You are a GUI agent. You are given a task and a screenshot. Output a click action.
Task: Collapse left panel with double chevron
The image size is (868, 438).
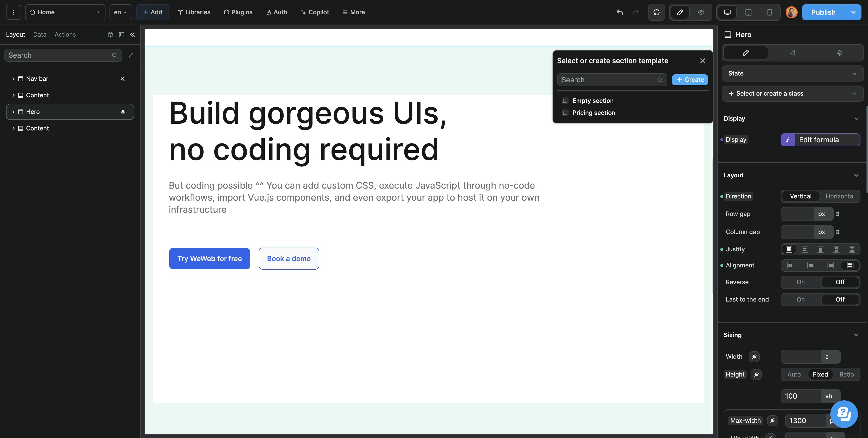point(132,35)
